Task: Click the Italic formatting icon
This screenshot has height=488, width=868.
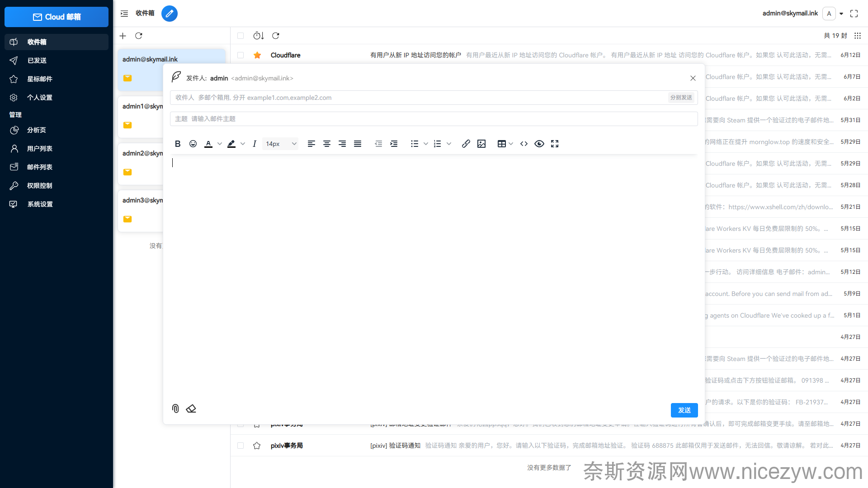Action: (x=255, y=144)
